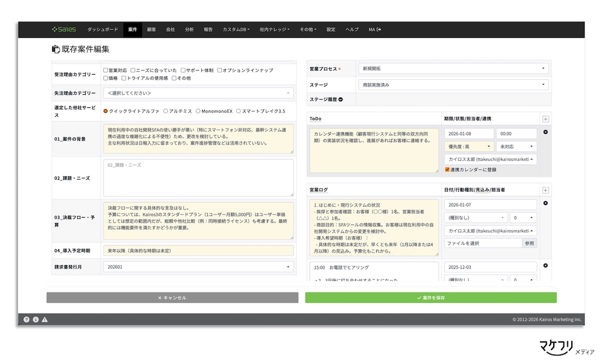This screenshot has height=364, width=602.
Task: Uncheck 連携カレンダーに登録 checkbox
Action: [x=447, y=169]
